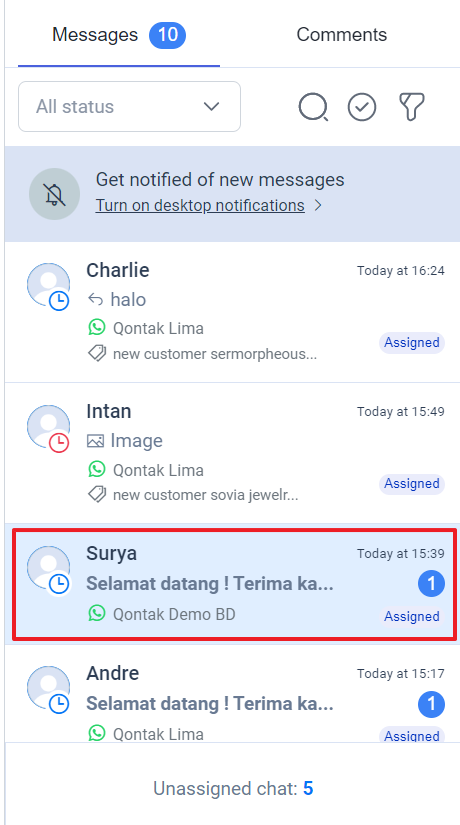Click Intan's avatar with red clock
Image resolution: width=460 pixels, height=825 pixels.
(49, 428)
